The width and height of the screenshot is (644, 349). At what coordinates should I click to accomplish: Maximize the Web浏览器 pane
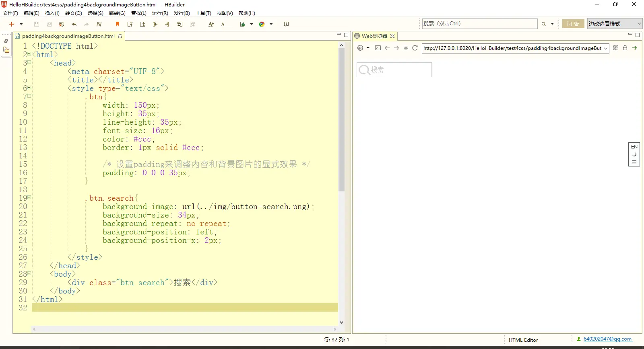click(x=638, y=35)
